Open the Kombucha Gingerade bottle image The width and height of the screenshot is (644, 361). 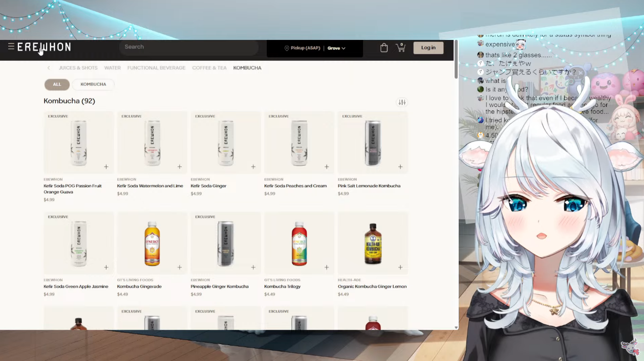click(152, 243)
